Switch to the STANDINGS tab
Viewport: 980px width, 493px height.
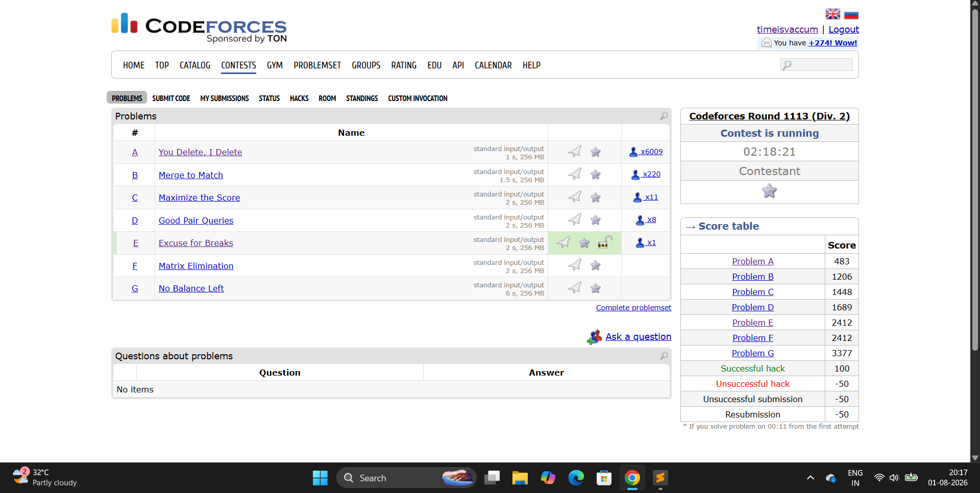(x=362, y=98)
